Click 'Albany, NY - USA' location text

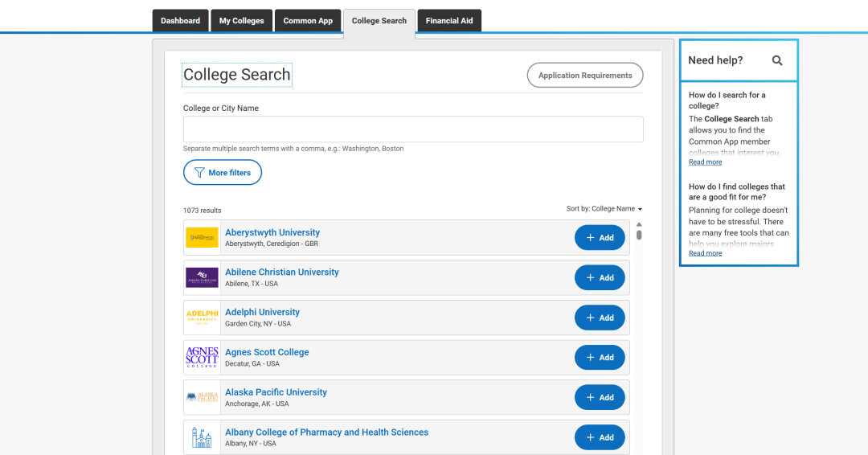click(x=250, y=444)
